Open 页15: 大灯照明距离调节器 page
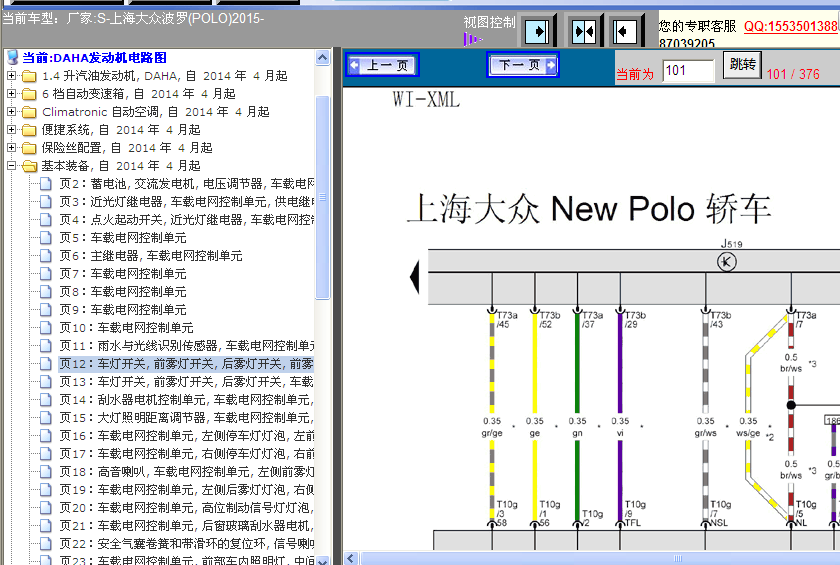840x565 pixels. (x=186, y=418)
